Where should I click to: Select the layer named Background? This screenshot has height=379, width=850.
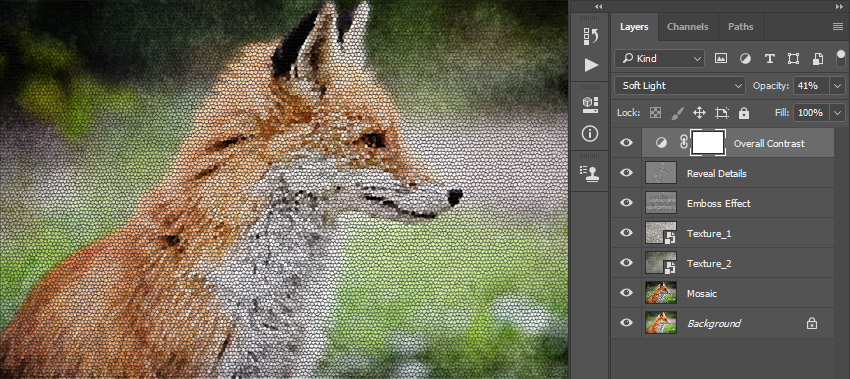pyautogui.click(x=713, y=324)
